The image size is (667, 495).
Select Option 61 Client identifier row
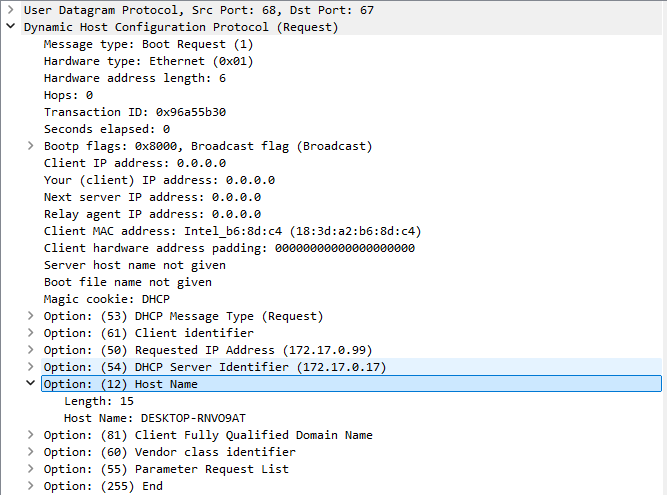point(352,333)
